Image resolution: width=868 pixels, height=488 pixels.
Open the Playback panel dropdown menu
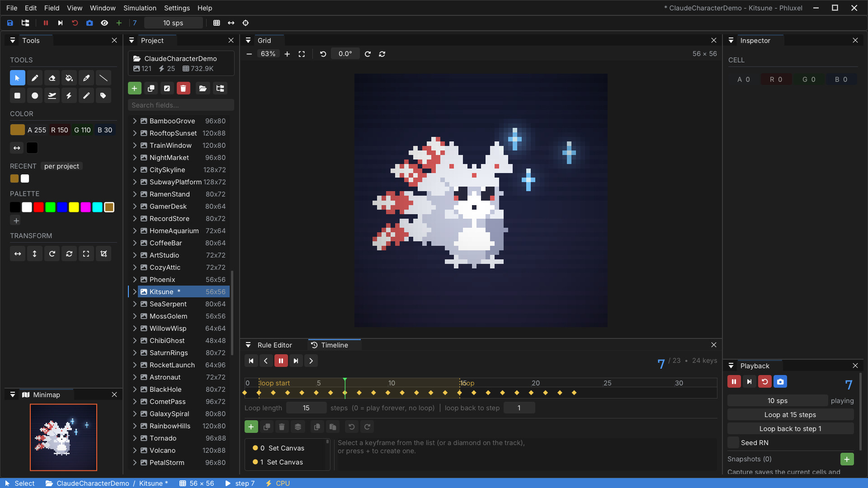point(731,366)
